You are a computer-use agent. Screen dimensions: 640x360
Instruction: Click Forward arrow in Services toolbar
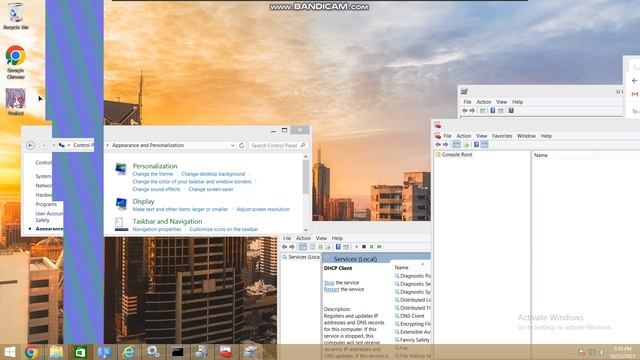coord(292,247)
